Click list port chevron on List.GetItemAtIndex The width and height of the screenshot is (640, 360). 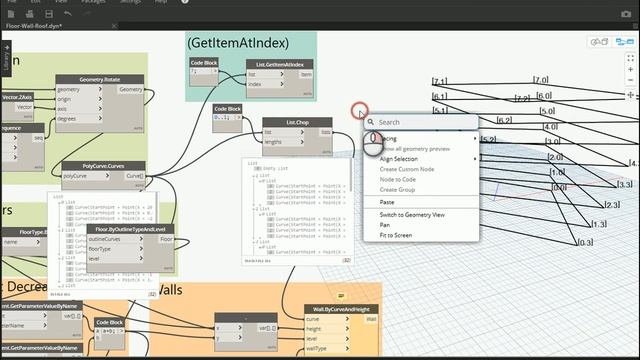pyautogui.click(x=282, y=74)
